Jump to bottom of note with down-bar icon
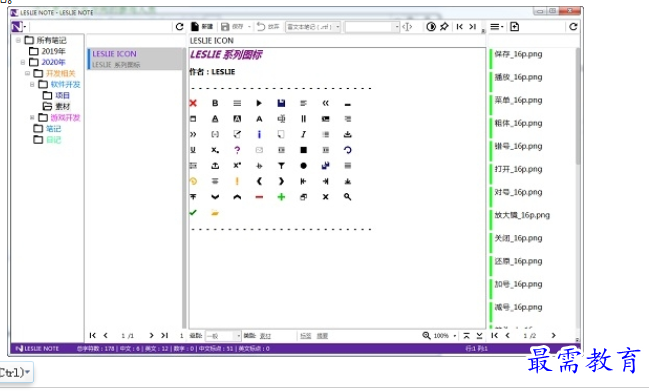Image resolution: width=649 pixels, height=392 pixels. 479,335
